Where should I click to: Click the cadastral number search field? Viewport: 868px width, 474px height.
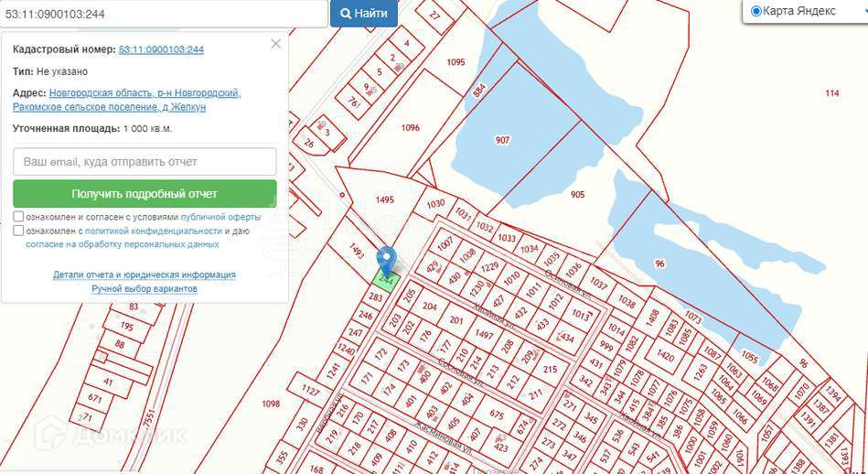pyautogui.click(x=164, y=14)
